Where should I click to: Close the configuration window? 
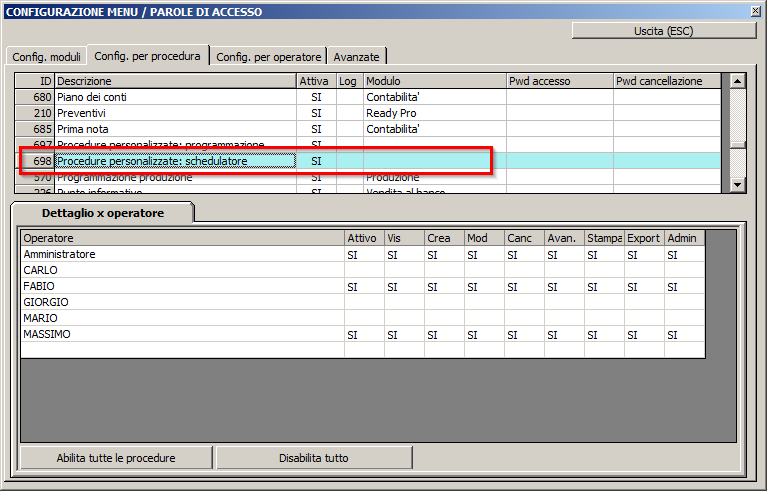(756, 11)
